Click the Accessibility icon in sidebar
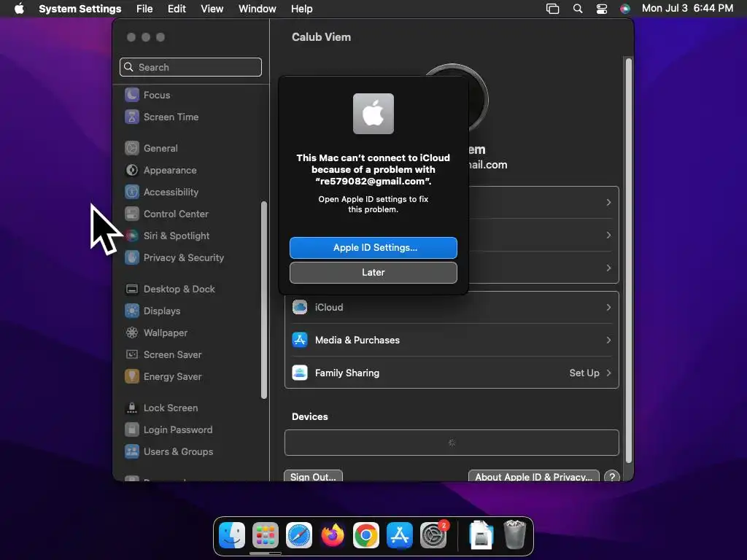 132,192
